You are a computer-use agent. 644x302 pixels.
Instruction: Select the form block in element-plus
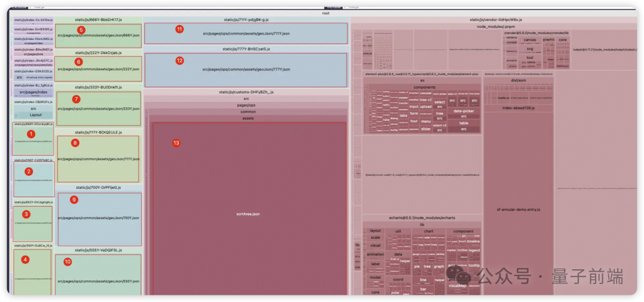414,114
